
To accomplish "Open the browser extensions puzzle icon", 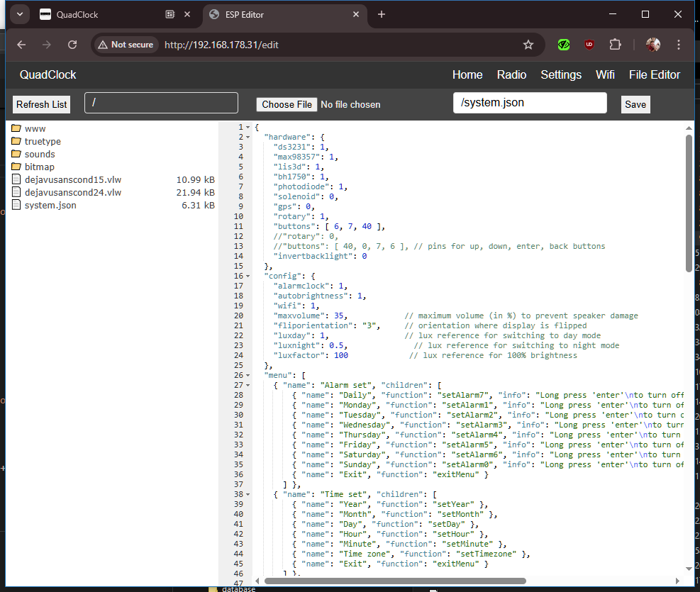I will (616, 44).
